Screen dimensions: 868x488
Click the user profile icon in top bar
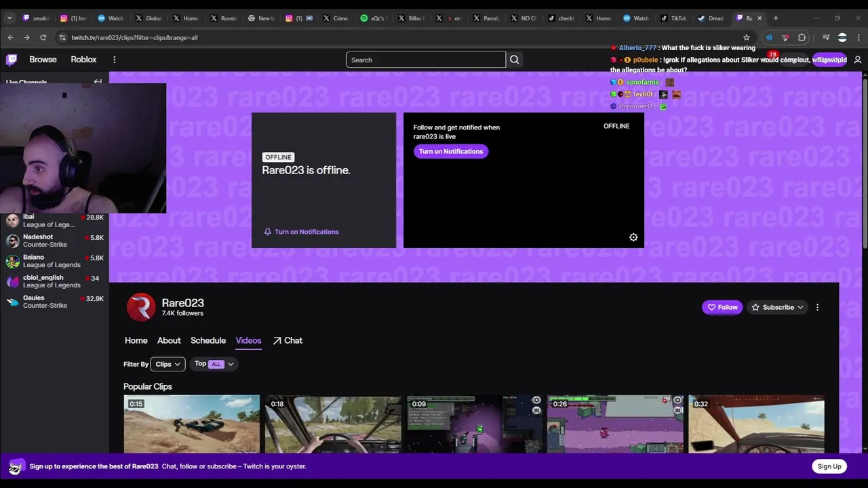click(x=857, y=60)
